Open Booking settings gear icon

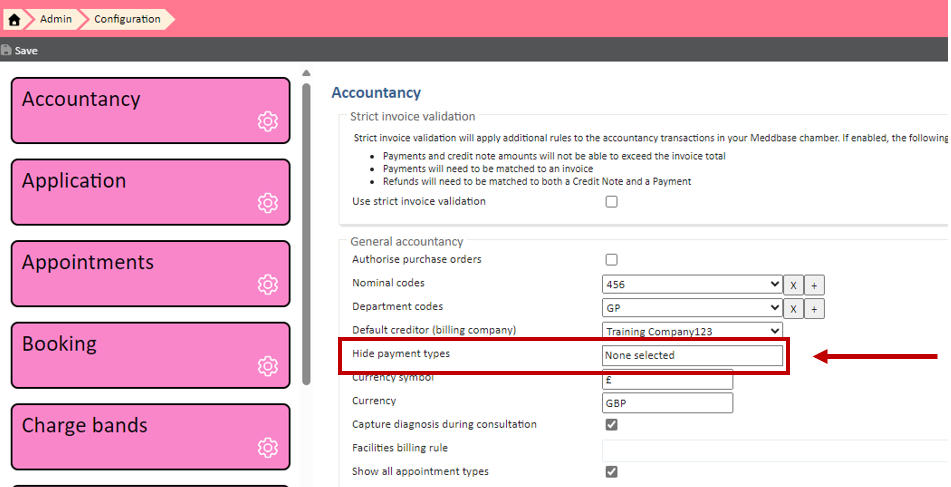[x=267, y=366]
